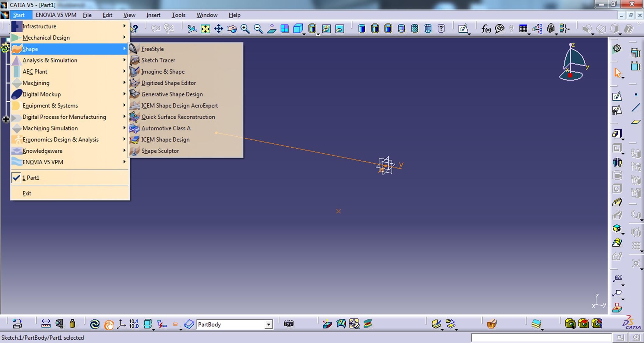Click the Fly Mode airplane icon
Viewport: 644px width, 343px height.
pos(192,29)
